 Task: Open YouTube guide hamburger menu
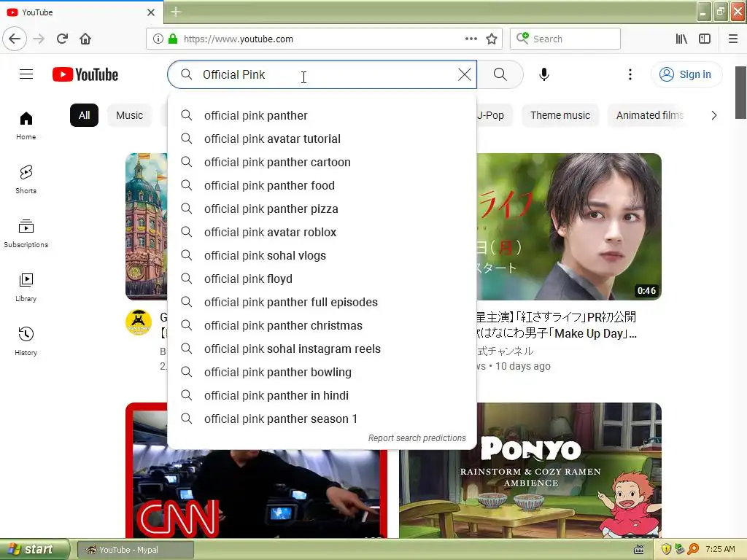[x=26, y=74]
